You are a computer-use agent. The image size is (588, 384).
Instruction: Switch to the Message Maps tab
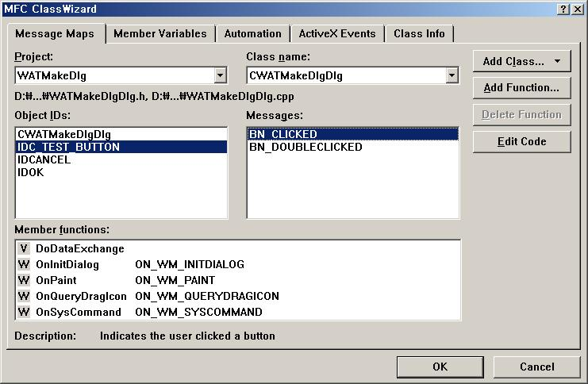tap(55, 34)
